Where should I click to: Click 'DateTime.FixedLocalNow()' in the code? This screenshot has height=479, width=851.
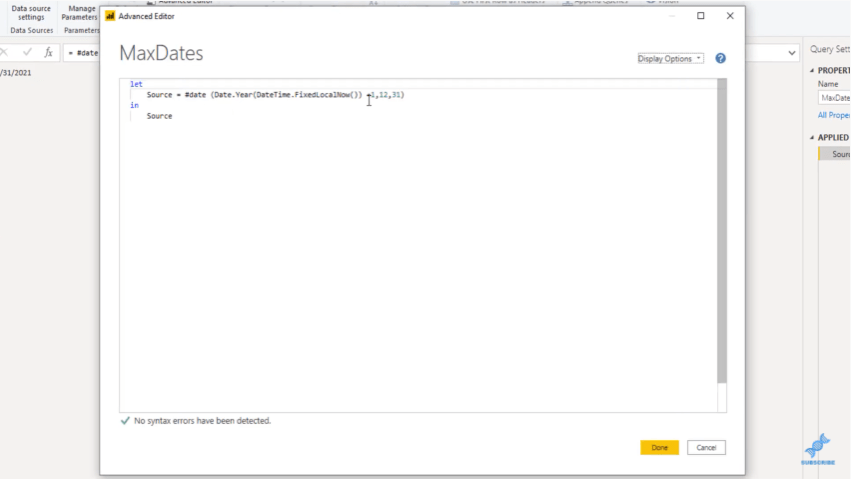(x=307, y=95)
